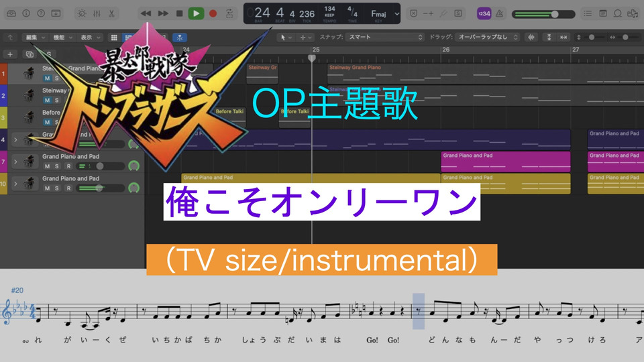Open the 表示 menu

pos(90,38)
